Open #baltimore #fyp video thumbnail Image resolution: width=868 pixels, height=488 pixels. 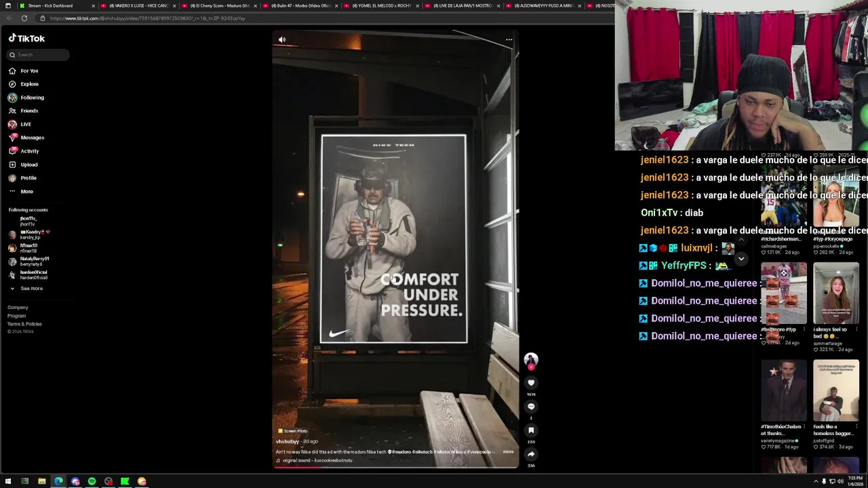point(783,294)
